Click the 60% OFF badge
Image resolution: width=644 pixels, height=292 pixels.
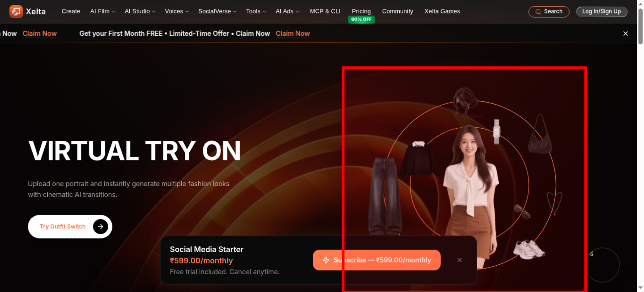coord(361,19)
